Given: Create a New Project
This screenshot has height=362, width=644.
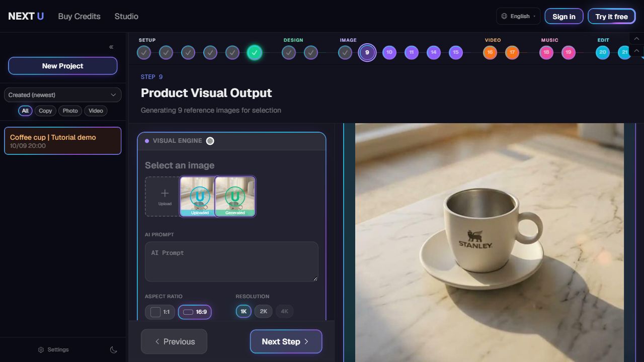Looking at the screenshot, I should [63, 66].
